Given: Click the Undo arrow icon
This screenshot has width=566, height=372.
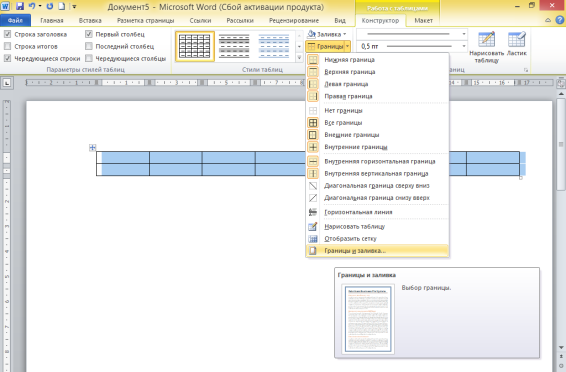Looking at the screenshot, I should 32,6.
